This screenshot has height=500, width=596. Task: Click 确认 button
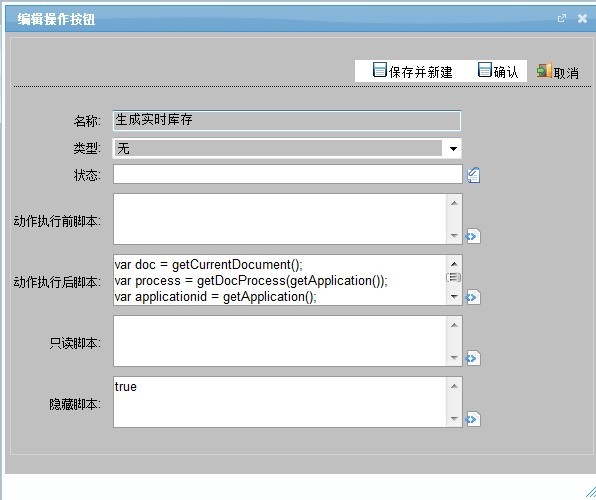(498, 71)
